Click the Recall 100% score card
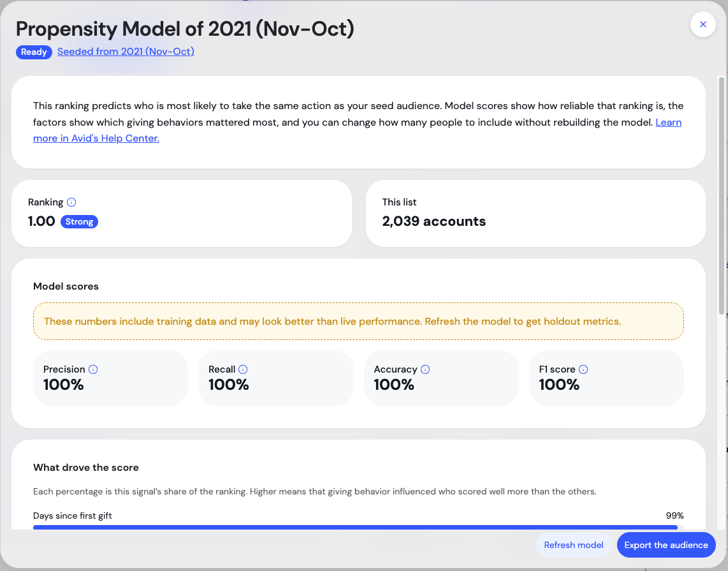The width and height of the screenshot is (728, 571). tap(276, 378)
